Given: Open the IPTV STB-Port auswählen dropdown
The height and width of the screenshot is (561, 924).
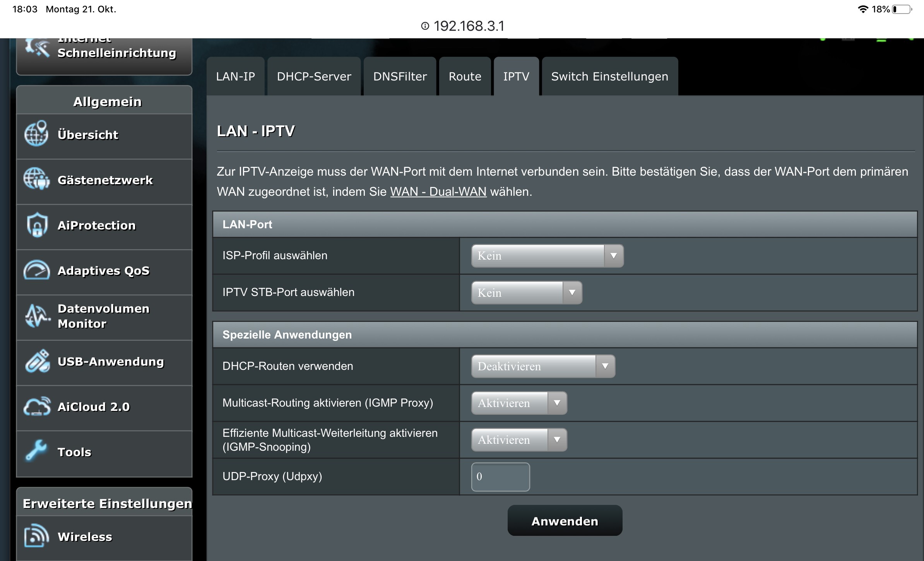Looking at the screenshot, I should [526, 292].
